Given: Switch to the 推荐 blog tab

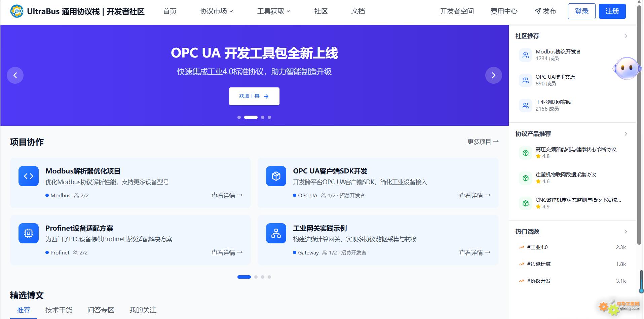Looking at the screenshot, I should [24, 310].
